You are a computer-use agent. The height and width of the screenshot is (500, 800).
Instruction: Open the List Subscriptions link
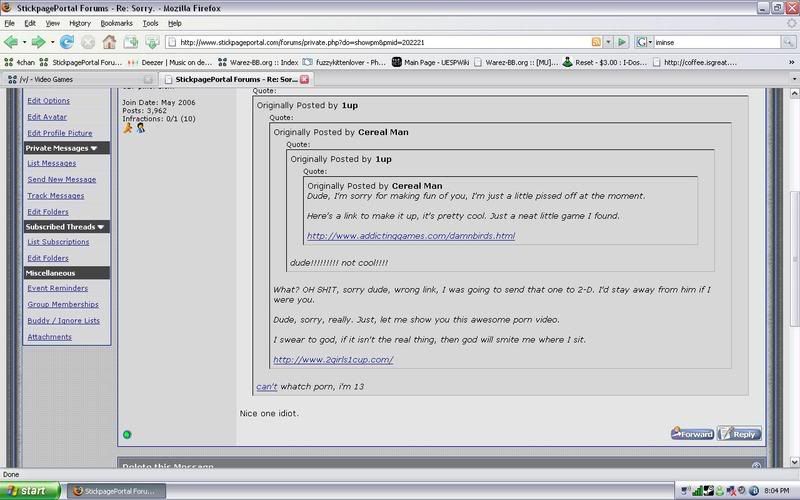click(x=58, y=242)
